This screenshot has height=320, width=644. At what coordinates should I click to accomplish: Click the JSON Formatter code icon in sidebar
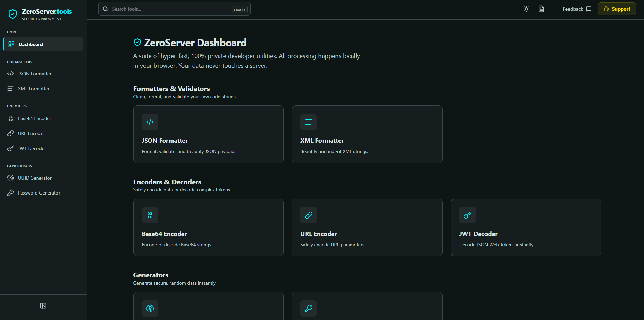click(x=11, y=74)
